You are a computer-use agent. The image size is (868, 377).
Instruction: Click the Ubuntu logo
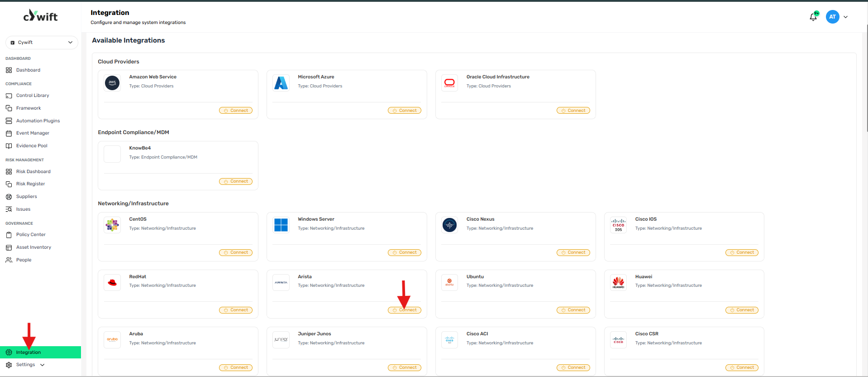[449, 282]
